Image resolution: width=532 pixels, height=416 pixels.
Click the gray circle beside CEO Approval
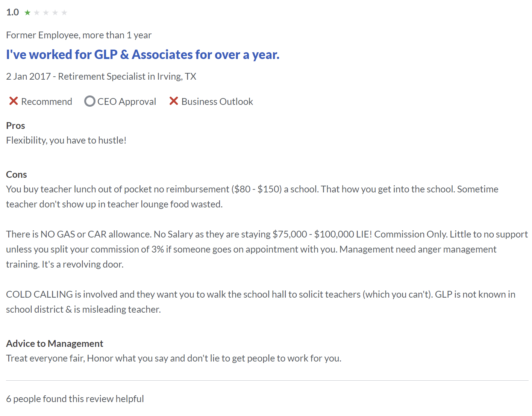(x=89, y=101)
